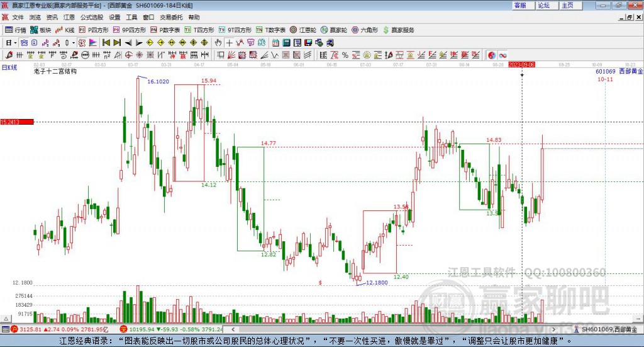Open the 公式选股 menu
This screenshot has height=347, width=644.
(x=92, y=17)
